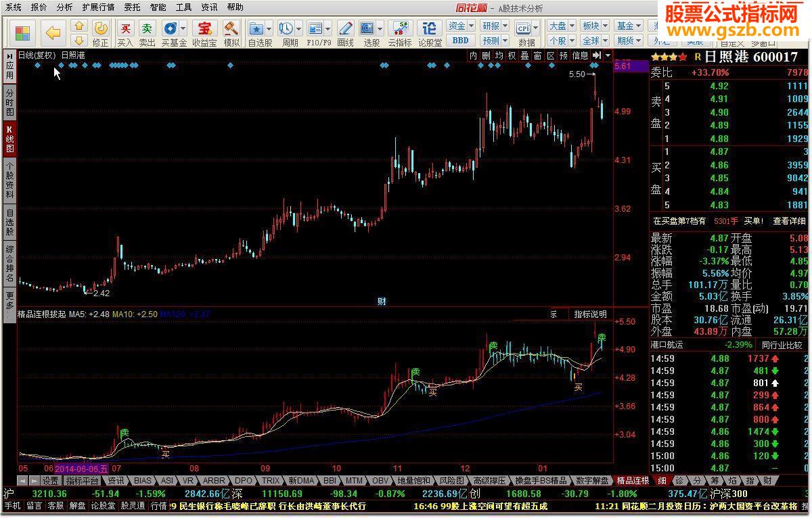Click the 查看详细 link

[790, 221]
